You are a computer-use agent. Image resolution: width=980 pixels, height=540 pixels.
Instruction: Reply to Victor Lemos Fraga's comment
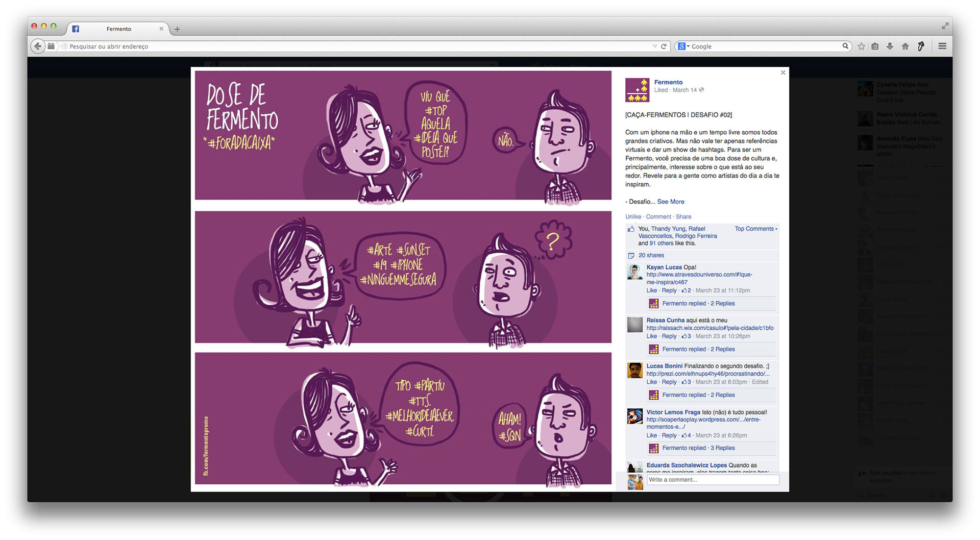(669, 435)
